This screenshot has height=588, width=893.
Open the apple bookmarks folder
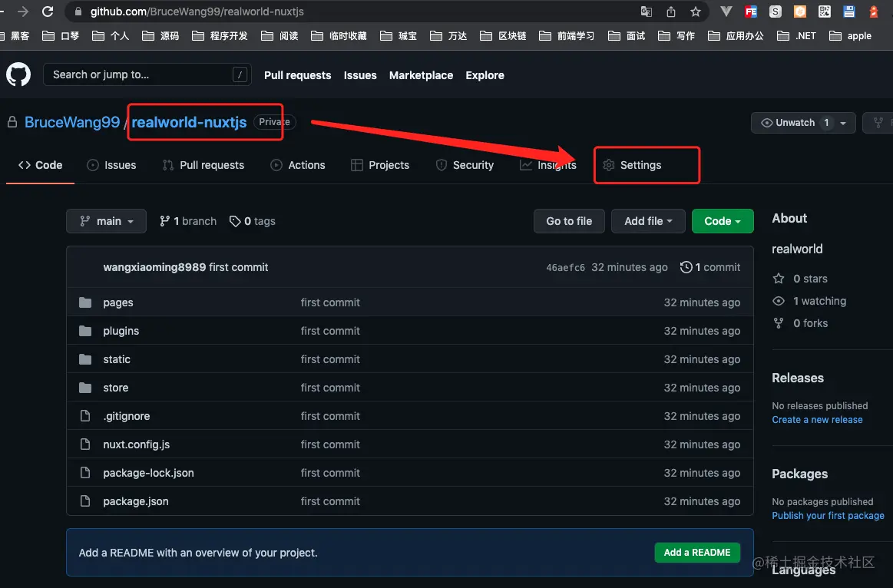click(851, 36)
